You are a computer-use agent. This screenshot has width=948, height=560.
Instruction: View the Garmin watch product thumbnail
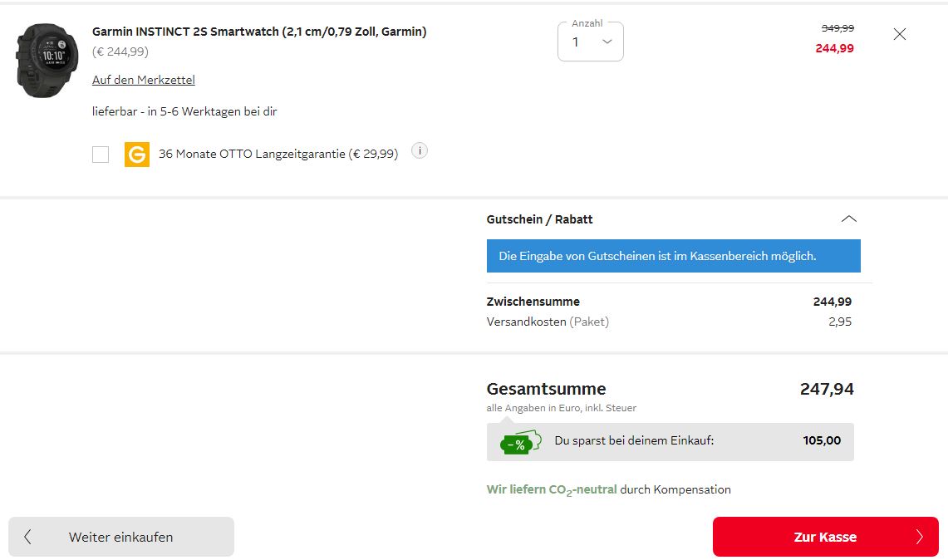point(47,61)
